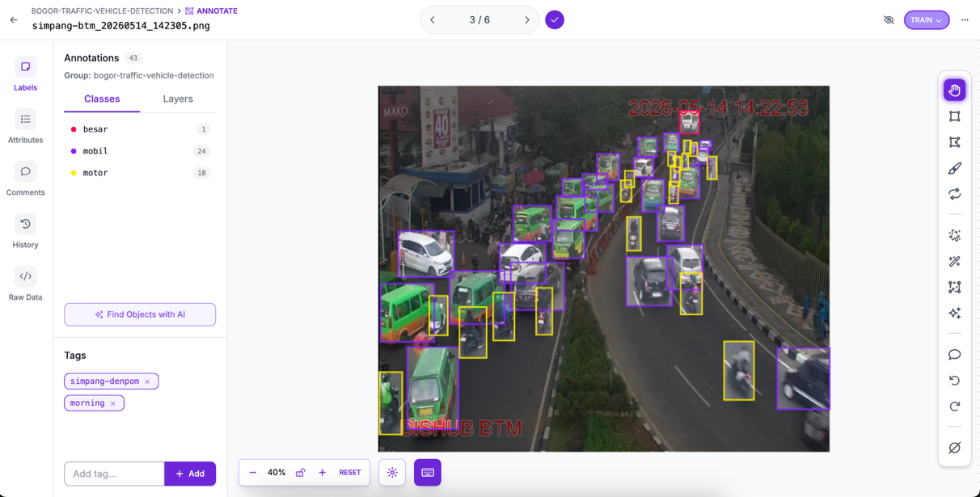The height and width of the screenshot is (497, 980).
Task: Click the Group: bogor-traffic-vehicle-detection text
Action: (x=139, y=75)
